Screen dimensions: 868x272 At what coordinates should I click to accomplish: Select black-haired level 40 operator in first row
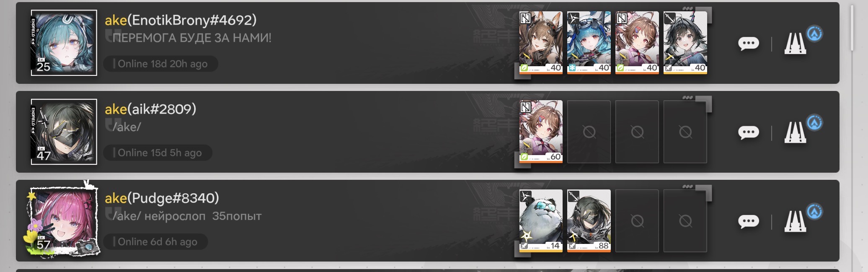(685, 43)
